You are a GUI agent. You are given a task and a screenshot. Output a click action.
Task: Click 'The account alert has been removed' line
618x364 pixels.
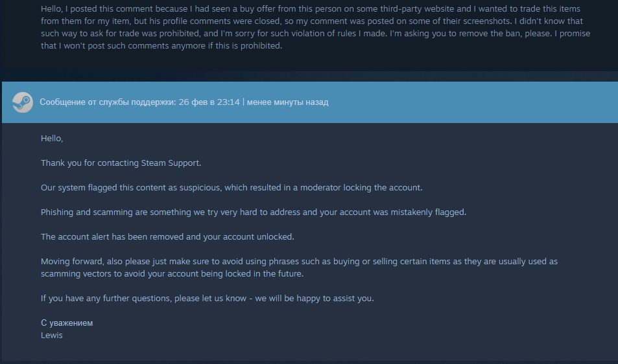click(x=167, y=237)
